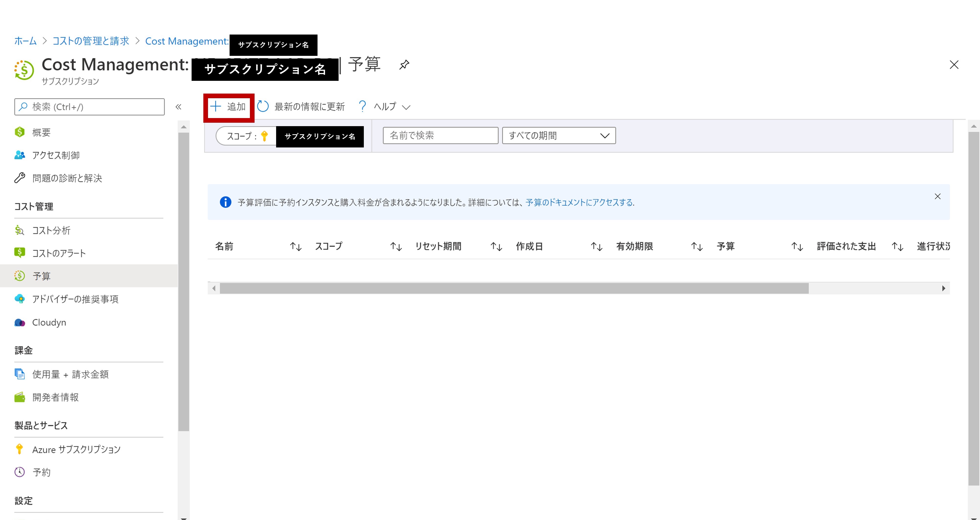980x520 pixels.
Task: Select アドバイザーの推奨事項 in sidebar
Action: coord(75,299)
